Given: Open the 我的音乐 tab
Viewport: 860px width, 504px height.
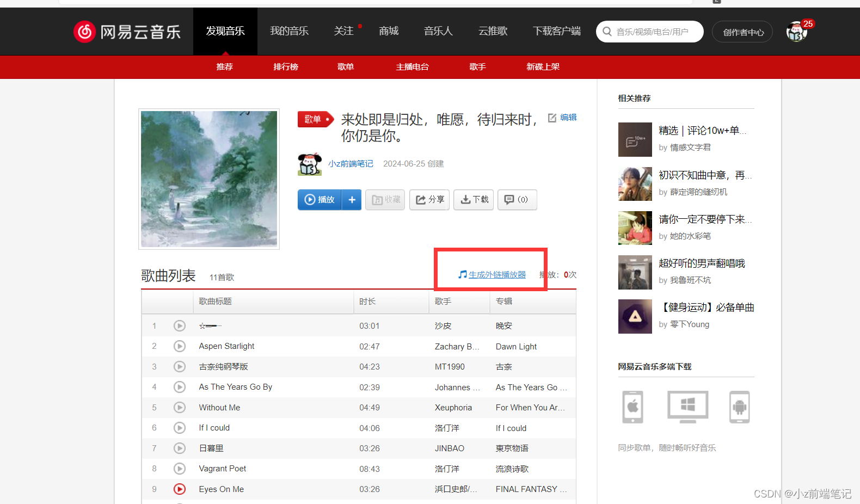Looking at the screenshot, I should coord(290,31).
